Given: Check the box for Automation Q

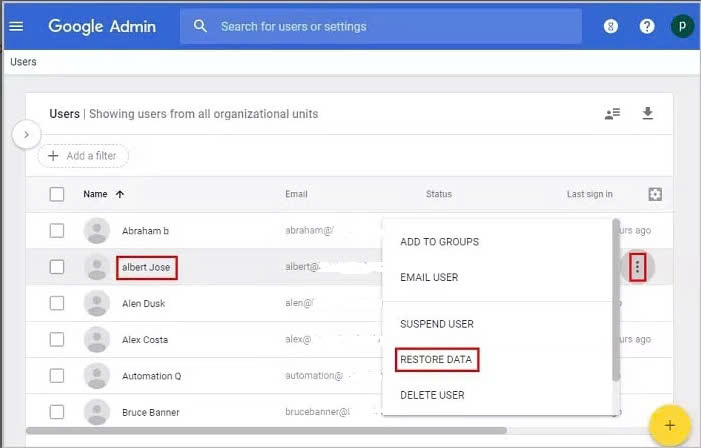Looking at the screenshot, I should 57,376.
